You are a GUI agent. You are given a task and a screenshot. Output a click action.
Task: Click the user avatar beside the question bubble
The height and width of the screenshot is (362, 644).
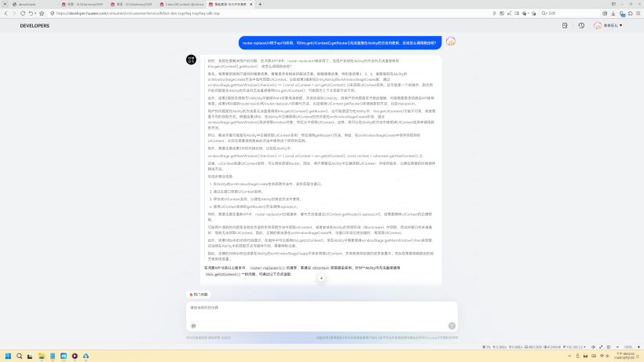[450, 42]
